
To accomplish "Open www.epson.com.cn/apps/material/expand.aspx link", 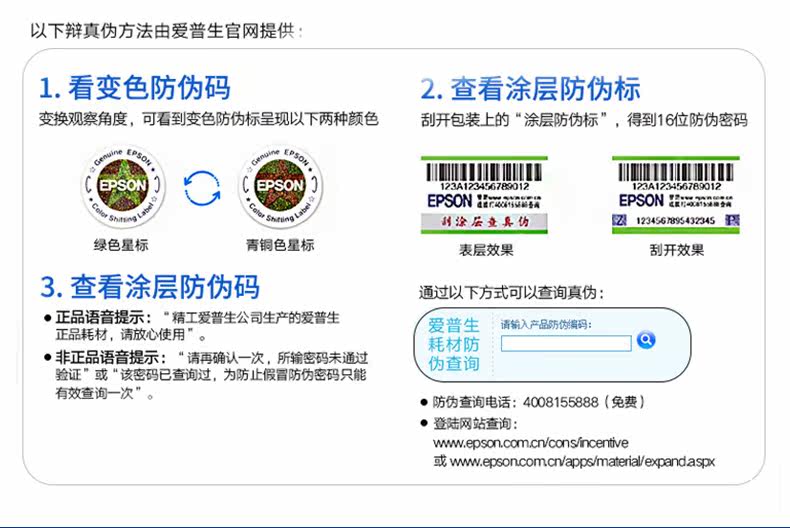I will pyautogui.click(x=582, y=461).
